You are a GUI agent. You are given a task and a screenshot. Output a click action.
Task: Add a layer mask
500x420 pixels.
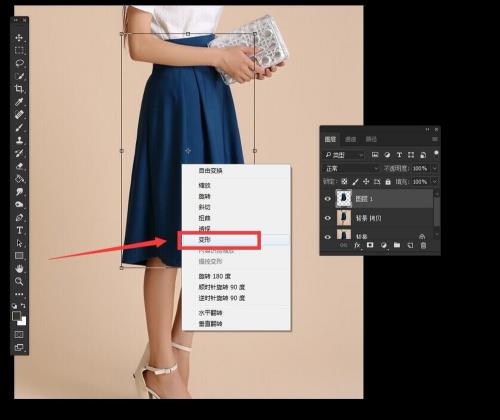[370, 245]
